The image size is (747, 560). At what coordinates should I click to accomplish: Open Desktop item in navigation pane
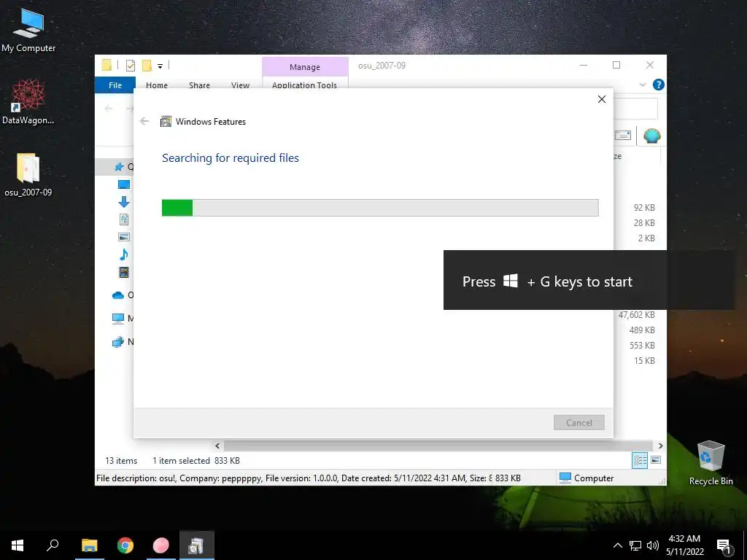(x=124, y=184)
